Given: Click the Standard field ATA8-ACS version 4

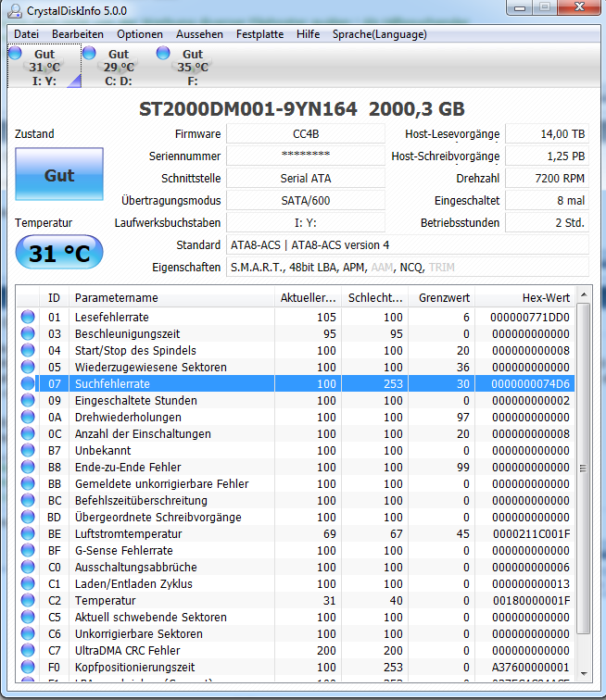Looking at the screenshot, I should 408,245.
